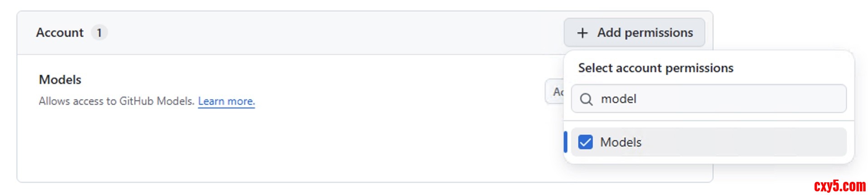Screen dimensions: 868x195
Task: Click the Select account permissions title
Action: 656,68
